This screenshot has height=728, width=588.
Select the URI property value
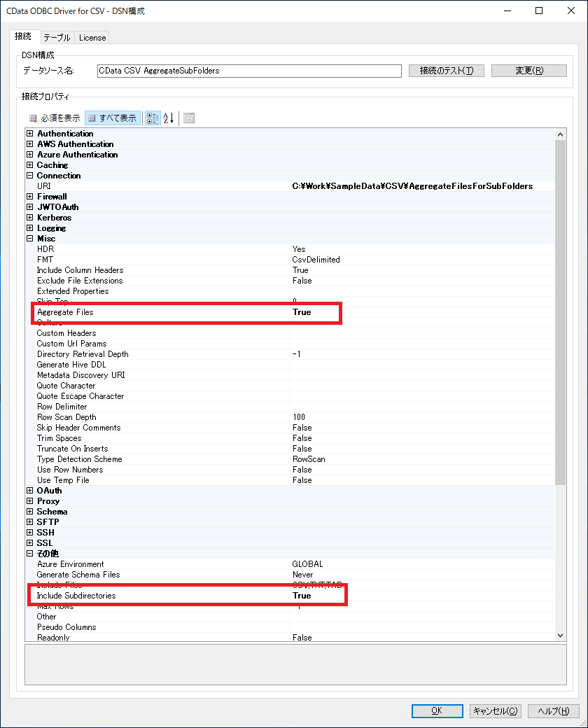(x=412, y=186)
